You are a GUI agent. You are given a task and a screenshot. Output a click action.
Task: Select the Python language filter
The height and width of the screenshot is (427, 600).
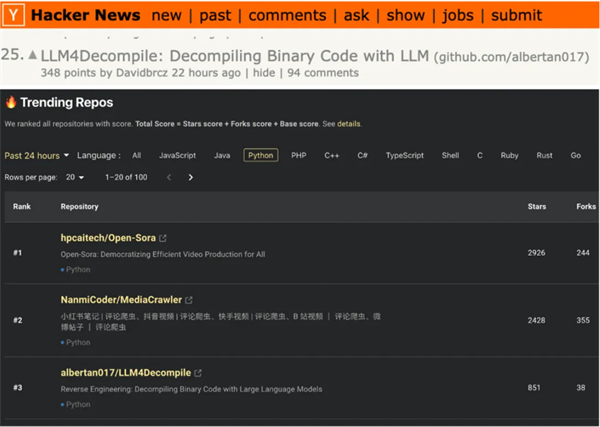260,155
